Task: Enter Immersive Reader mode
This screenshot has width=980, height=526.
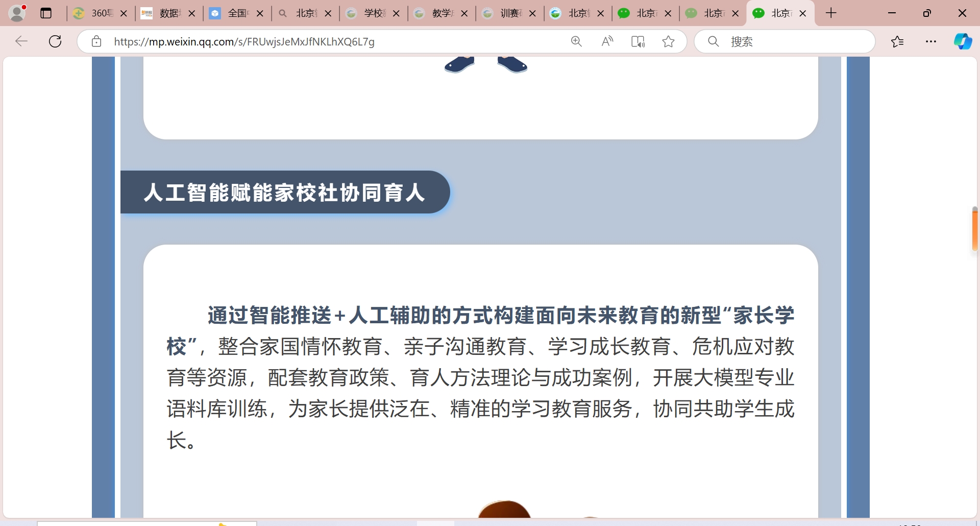Action: tap(638, 41)
